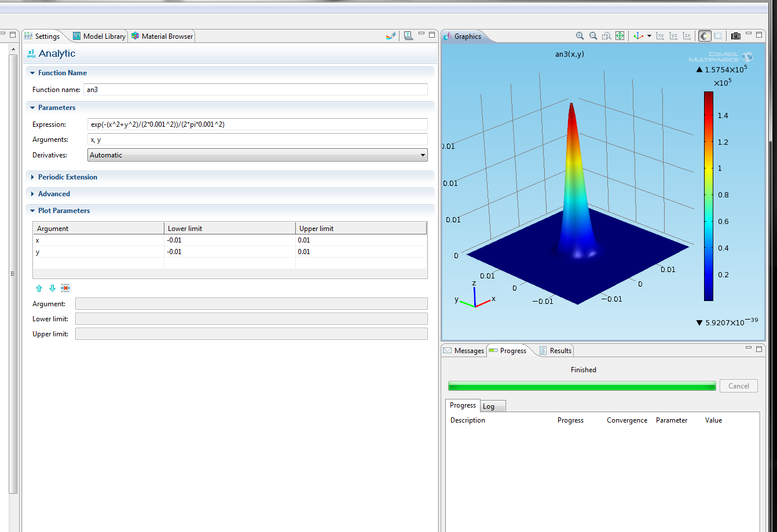Open the Results tab
Viewport: 777px width, 532px height.
click(x=555, y=350)
